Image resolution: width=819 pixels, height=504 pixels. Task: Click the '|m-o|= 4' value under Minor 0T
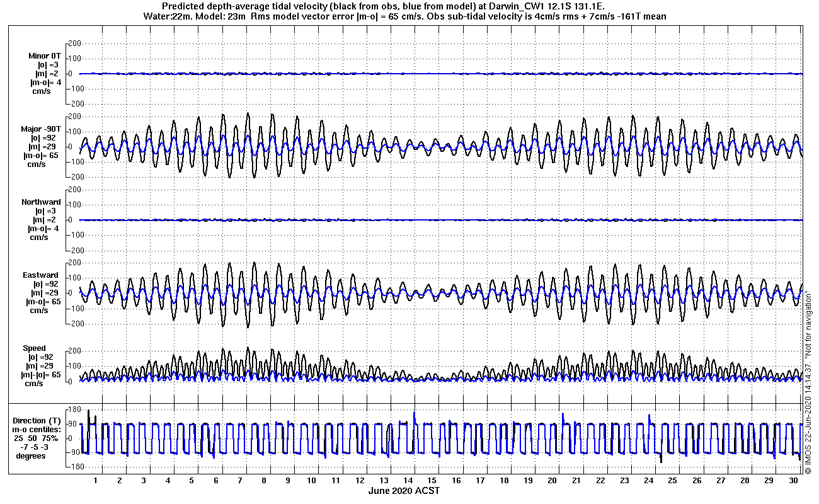45,83
